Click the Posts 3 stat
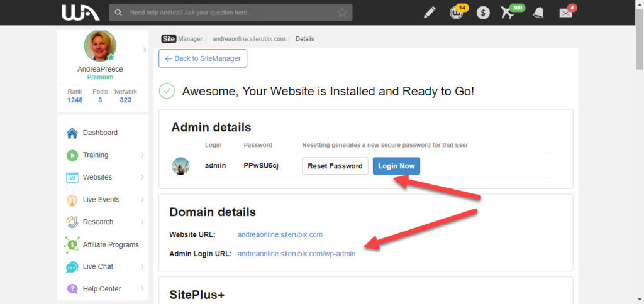The image size is (644, 304). point(100,96)
